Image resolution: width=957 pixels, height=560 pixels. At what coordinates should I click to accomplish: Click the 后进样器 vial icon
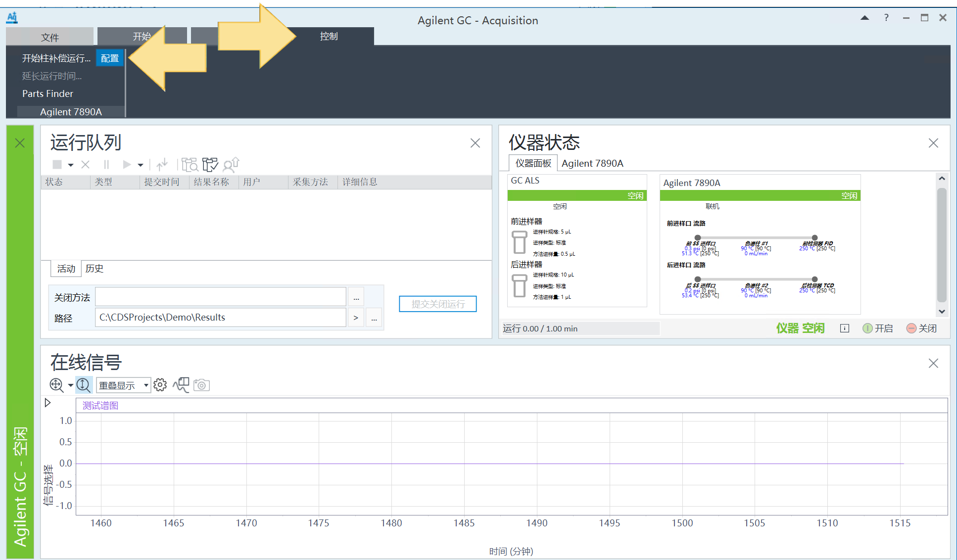pyautogui.click(x=519, y=285)
